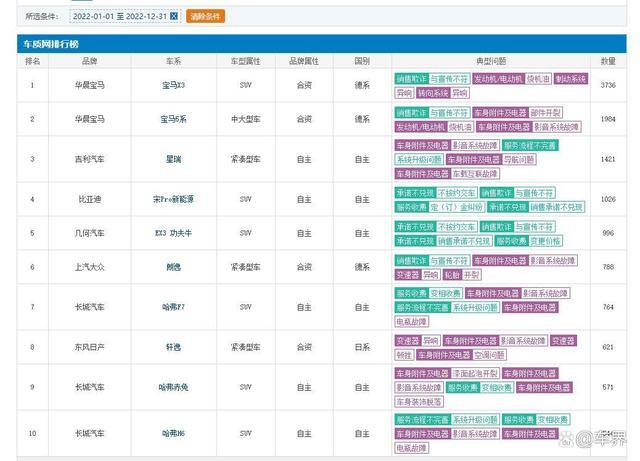Open the 宝马5系 car series link
Viewport: 640px width, 461px height.
coord(173,119)
